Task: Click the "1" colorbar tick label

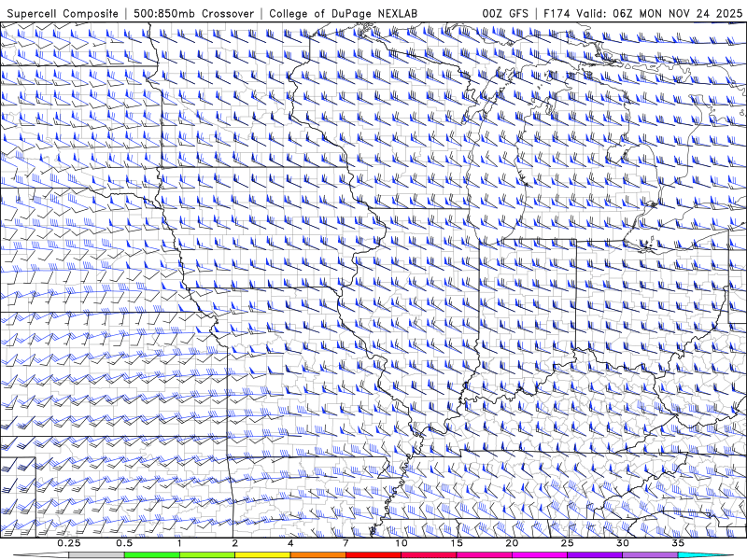Action: (x=179, y=543)
